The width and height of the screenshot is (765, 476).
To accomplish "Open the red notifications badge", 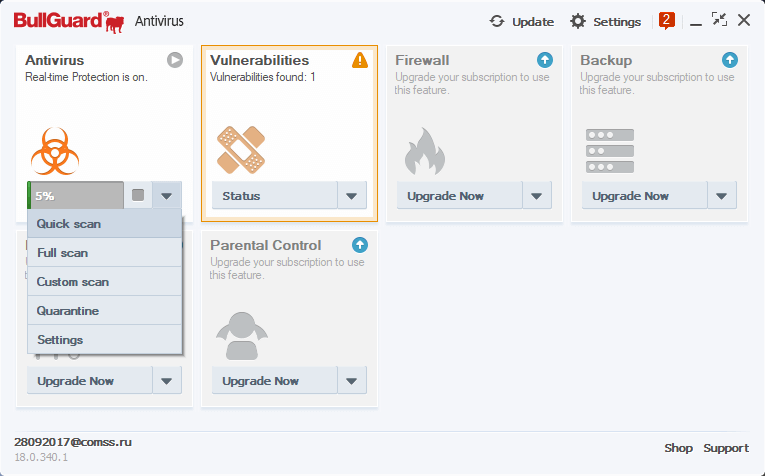I will pyautogui.click(x=667, y=20).
